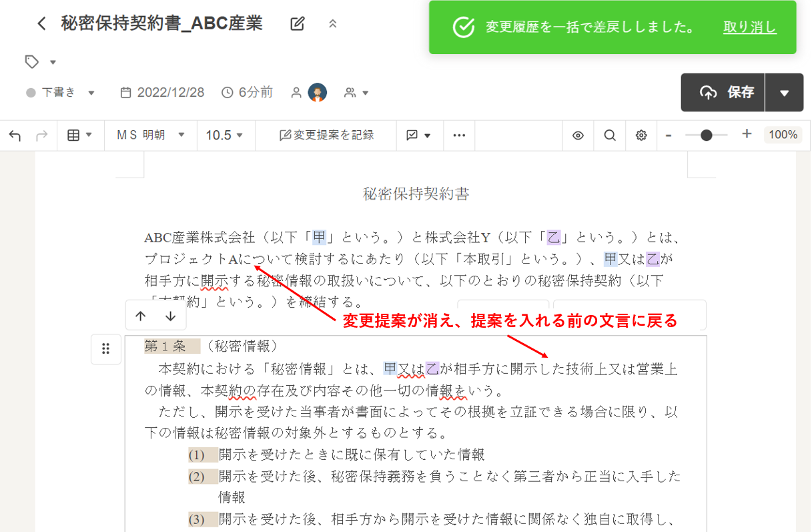The width and height of the screenshot is (812, 532).
Task: Click the edit title pencil icon
Action: 298,24
